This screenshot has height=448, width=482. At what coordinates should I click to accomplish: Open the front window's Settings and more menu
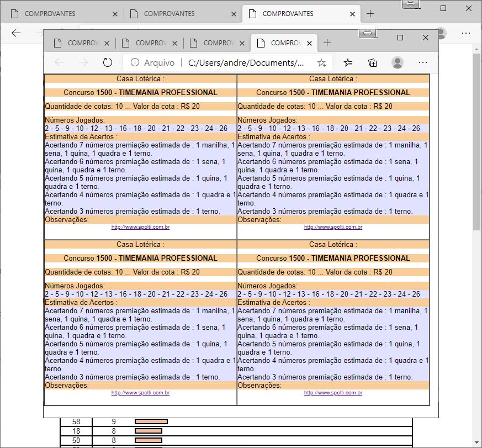click(423, 62)
